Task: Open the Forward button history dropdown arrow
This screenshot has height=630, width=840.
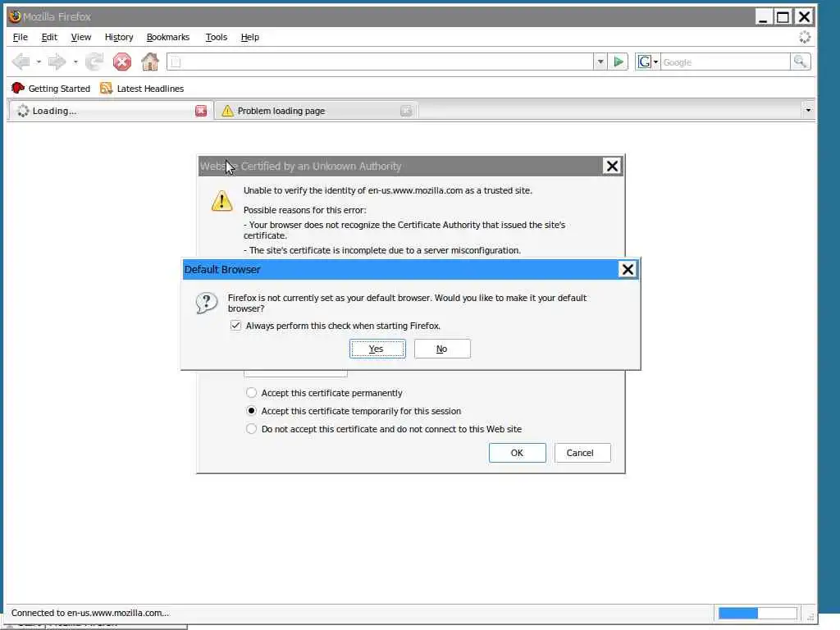Action: tap(75, 62)
